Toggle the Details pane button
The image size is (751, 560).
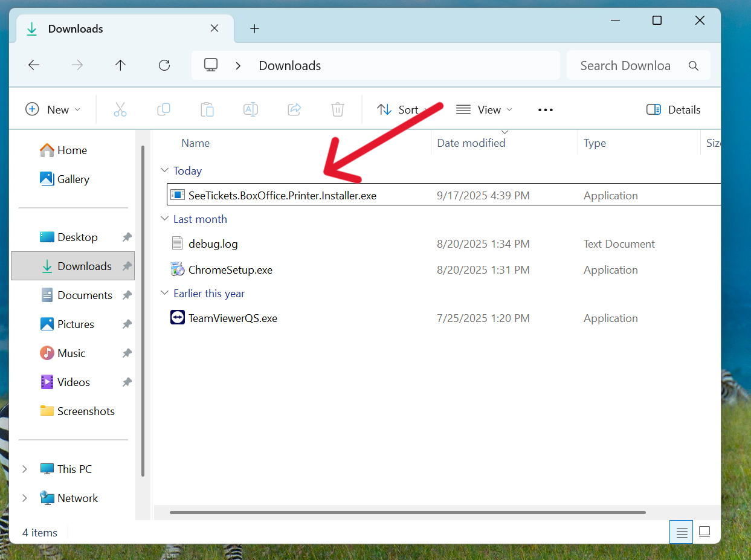[673, 109]
